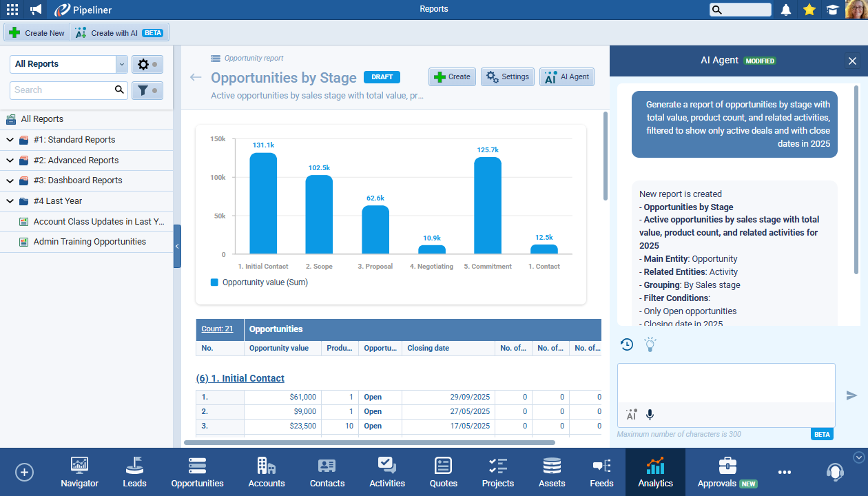
Task: Expand the #4 Last Year folder
Action: [x=10, y=201]
